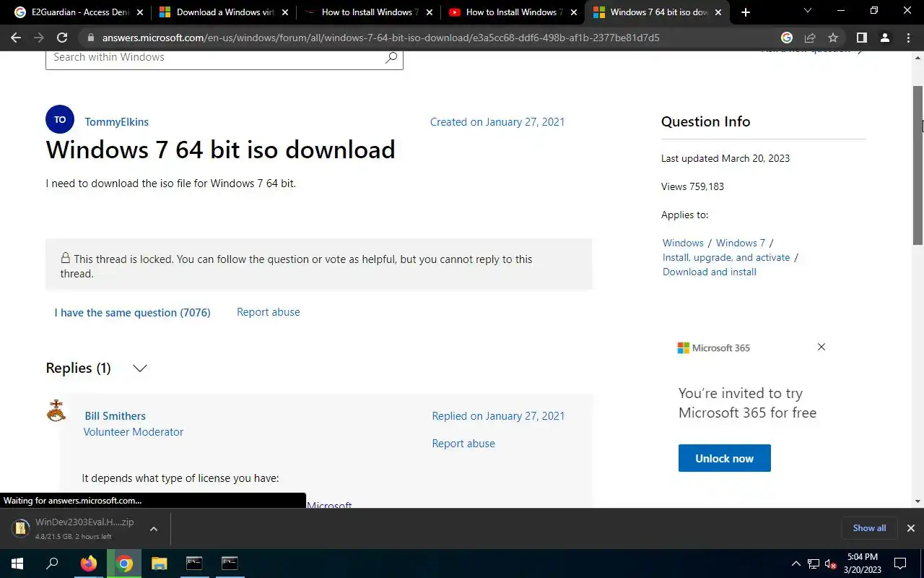This screenshot has height=578, width=924.
Task: Click TommyElkins' TO avatar
Action: (60, 119)
